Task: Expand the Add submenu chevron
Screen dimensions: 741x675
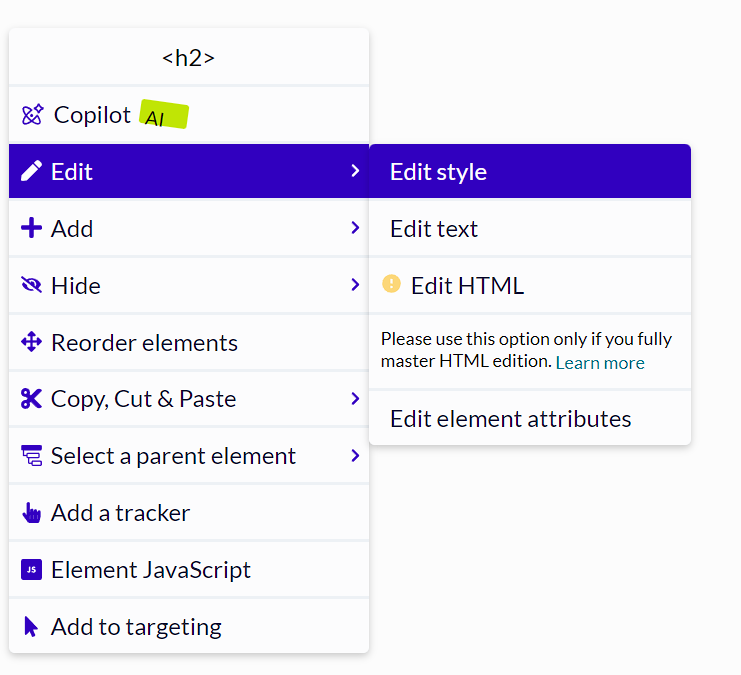Action: (x=355, y=228)
